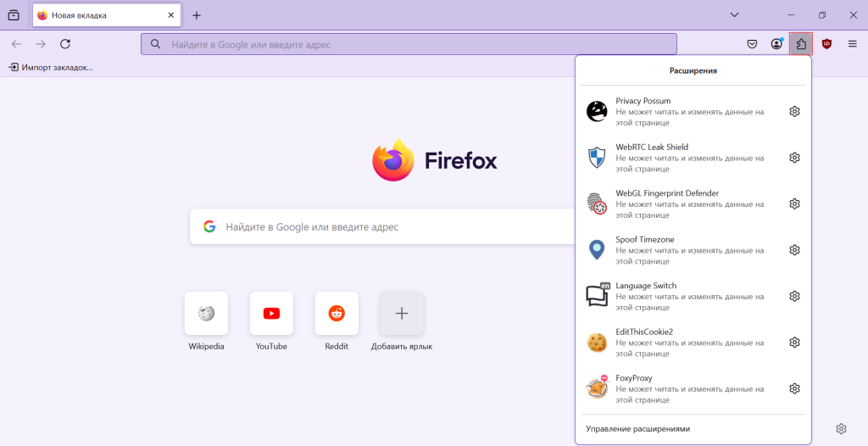Viewport: 868px width, 446px height.
Task: Go forward with the forward arrow
Action: click(x=41, y=44)
